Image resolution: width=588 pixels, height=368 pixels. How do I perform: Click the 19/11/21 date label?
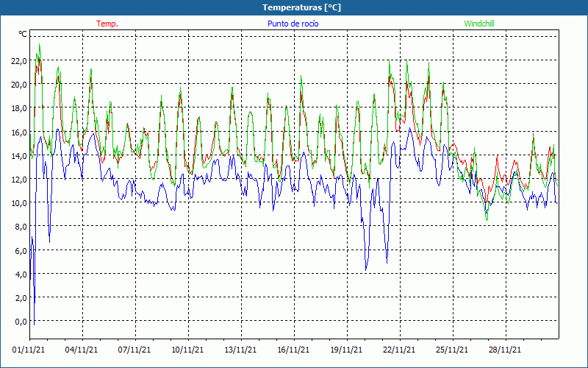tap(346, 350)
